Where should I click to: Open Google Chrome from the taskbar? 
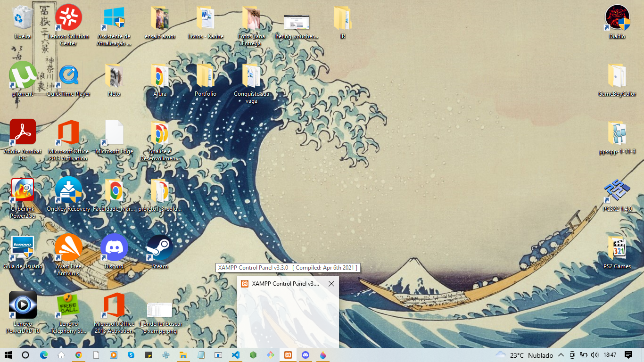tap(79, 355)
